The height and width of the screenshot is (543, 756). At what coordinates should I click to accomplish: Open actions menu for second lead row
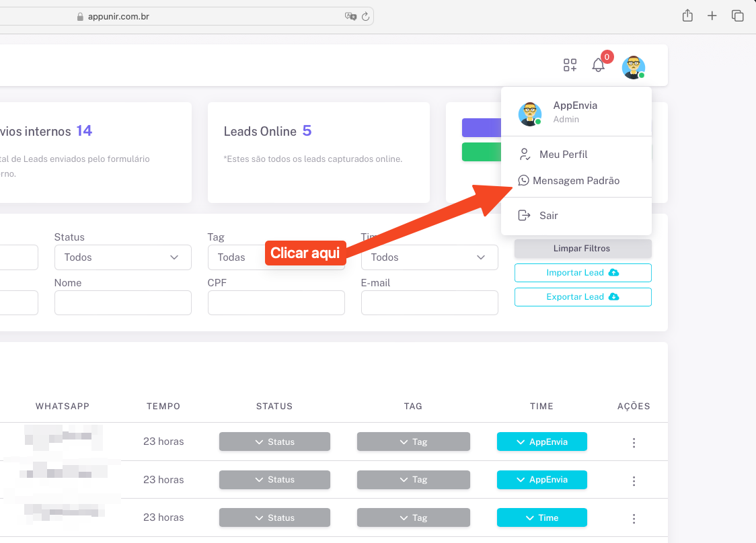tap(634, 481)
